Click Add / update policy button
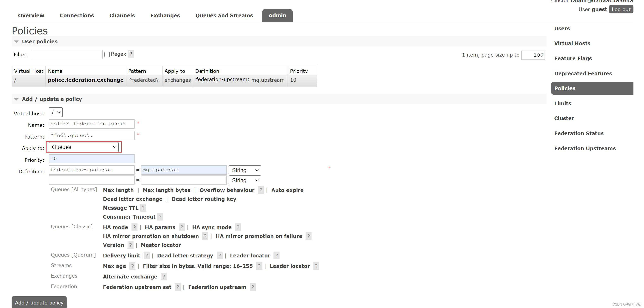Screen dimensions: 644x308 point(39,302)
